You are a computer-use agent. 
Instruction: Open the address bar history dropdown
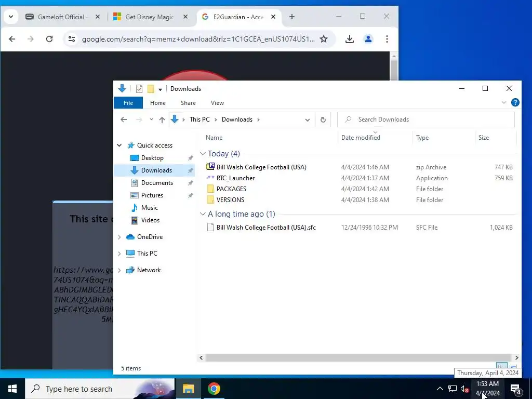tap(308, 120)
